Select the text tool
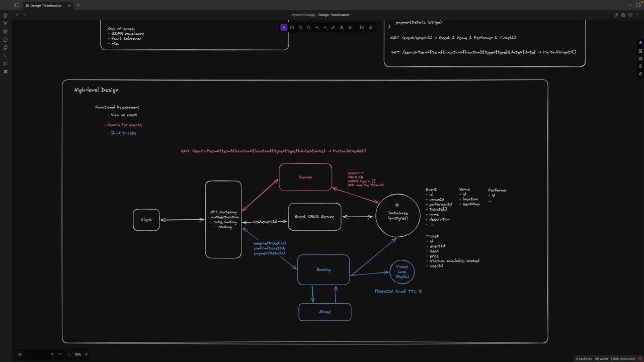The height and width of the screenshot is (362, 644). [342, 28]
